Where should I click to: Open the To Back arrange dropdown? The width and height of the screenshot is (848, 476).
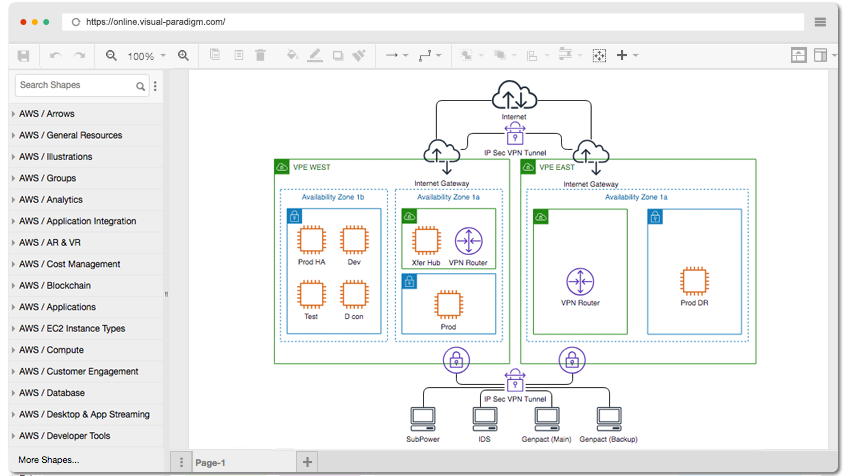pyautogui.click(x=504, y=55)
